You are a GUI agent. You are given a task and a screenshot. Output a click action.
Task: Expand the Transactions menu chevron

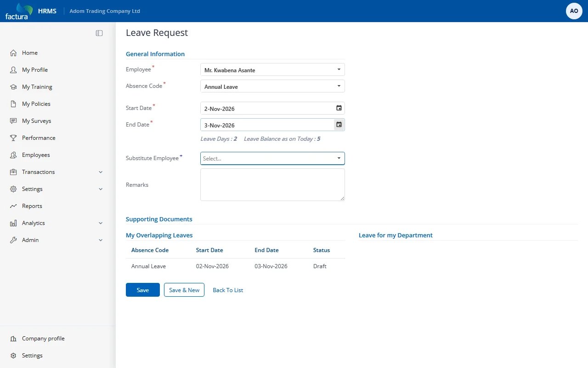[x=101, y=172]
